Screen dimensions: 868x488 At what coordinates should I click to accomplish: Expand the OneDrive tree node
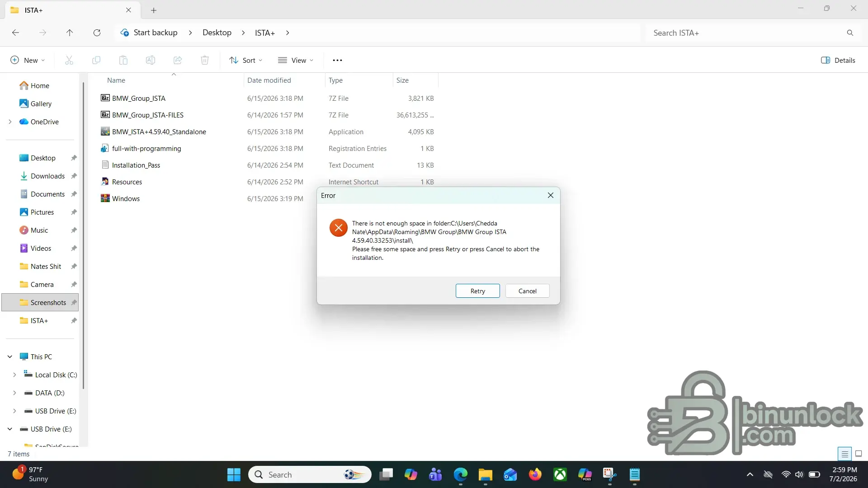click(10, 122)
